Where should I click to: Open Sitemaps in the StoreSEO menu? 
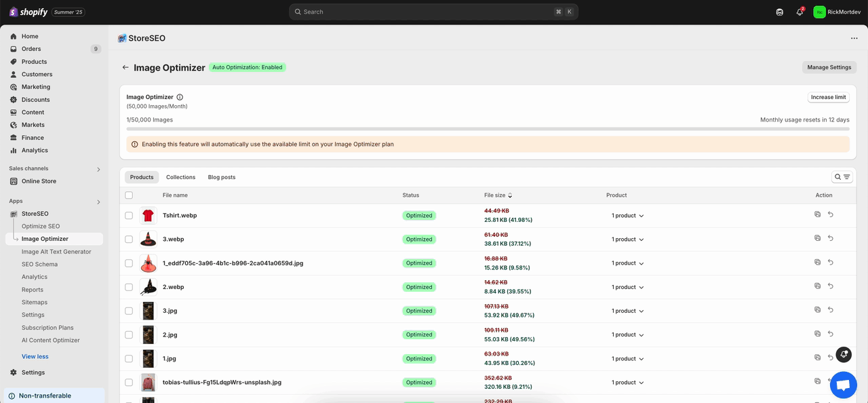tap(35, 302)
